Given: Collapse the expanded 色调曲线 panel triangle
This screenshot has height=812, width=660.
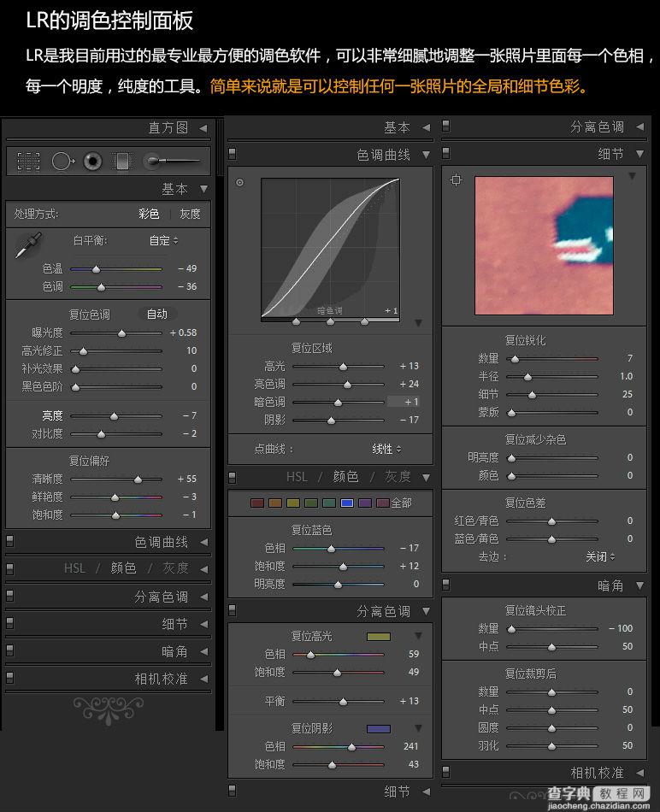Looking at the screenshot, I should click(426, 155).
